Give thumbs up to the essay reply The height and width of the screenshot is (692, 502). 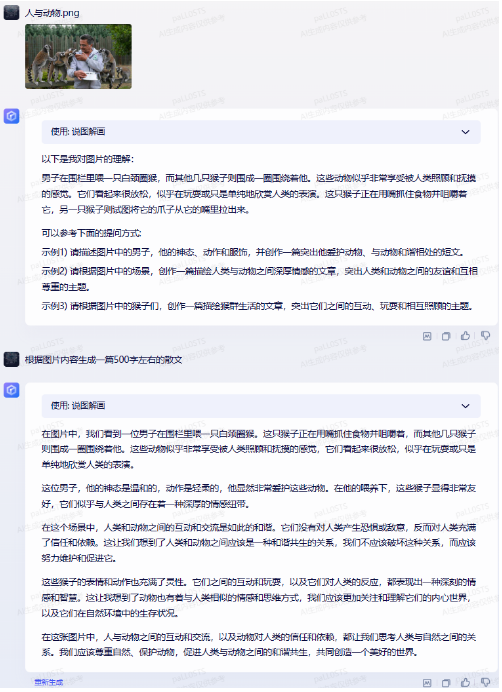[x=465, y=683]
